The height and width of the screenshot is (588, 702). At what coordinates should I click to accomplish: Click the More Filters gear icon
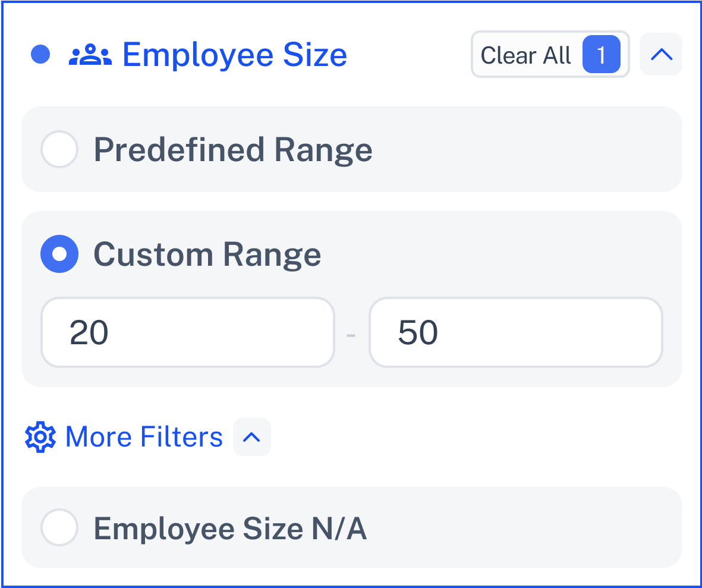pos(40,437)
